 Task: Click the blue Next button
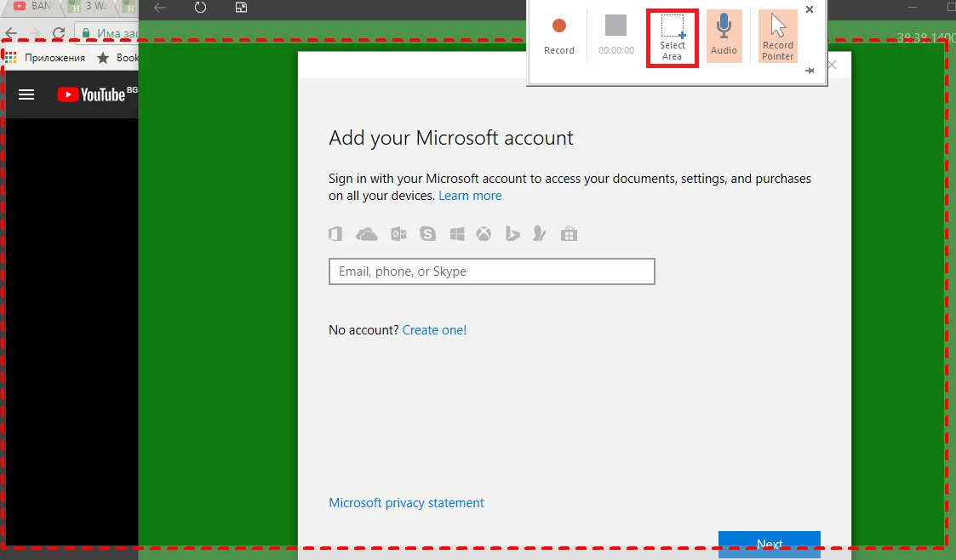769,544
